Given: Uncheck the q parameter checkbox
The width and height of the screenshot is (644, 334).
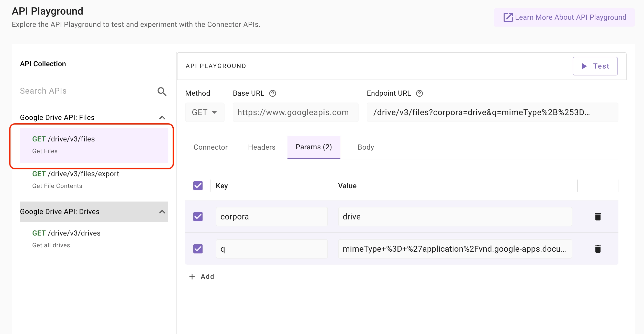Looking at the screenshot, I should click(198, 249).
